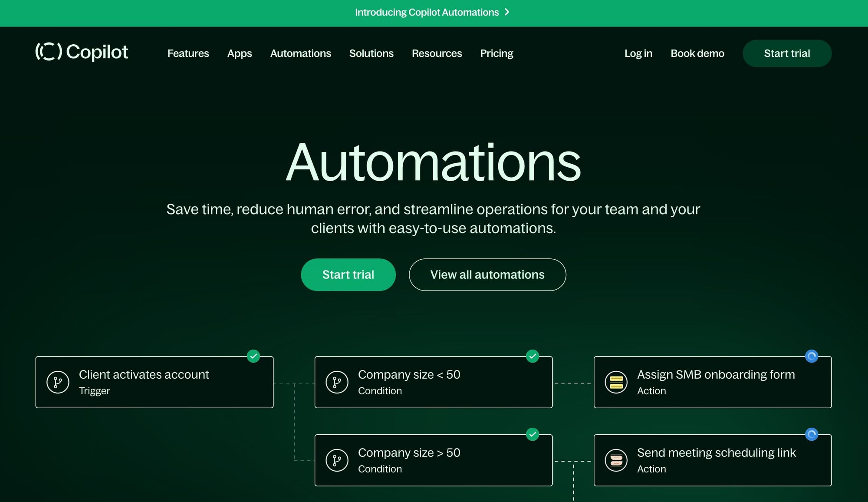Click the action node icon for Send meeting scheduling link
This screenshot has height=502, width=868.
click(x=615, y=459)
